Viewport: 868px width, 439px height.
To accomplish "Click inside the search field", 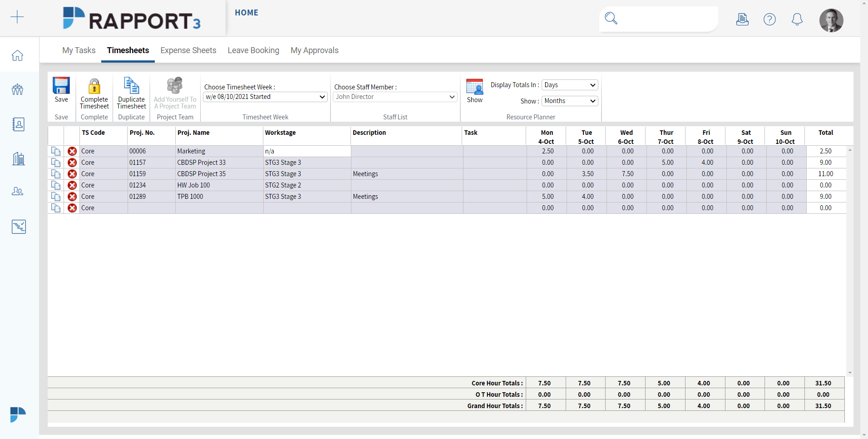I will 661,19.
